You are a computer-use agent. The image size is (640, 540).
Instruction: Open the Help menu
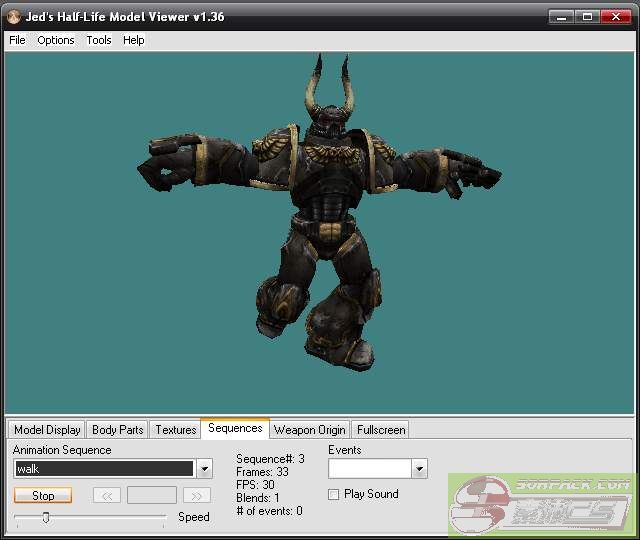click(134, 40)
